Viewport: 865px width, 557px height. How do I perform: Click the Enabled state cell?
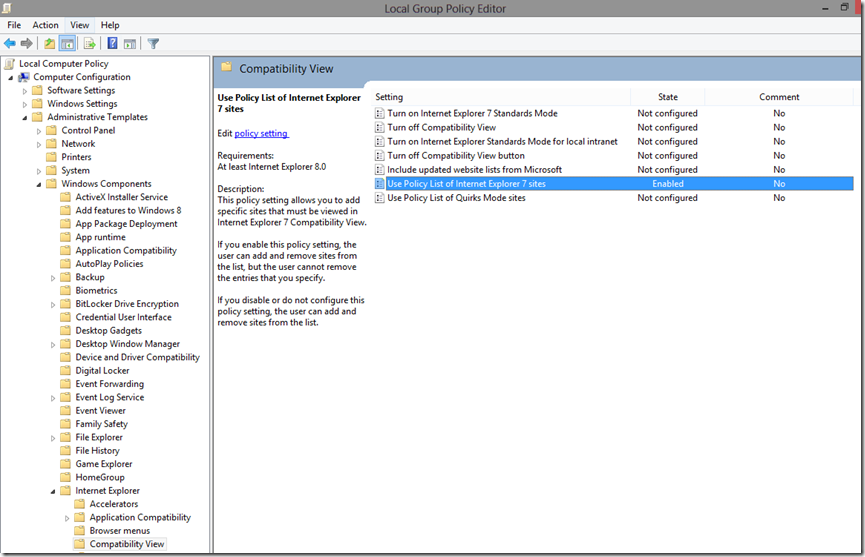668,184
